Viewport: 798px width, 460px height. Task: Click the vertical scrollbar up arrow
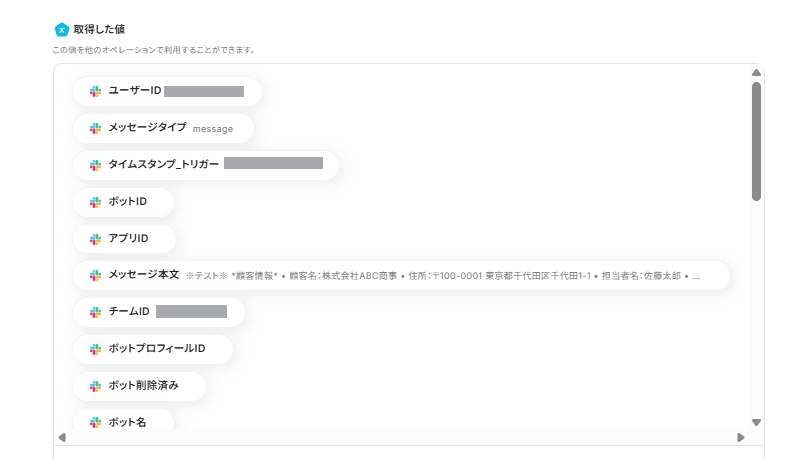[x=756, y=73]
